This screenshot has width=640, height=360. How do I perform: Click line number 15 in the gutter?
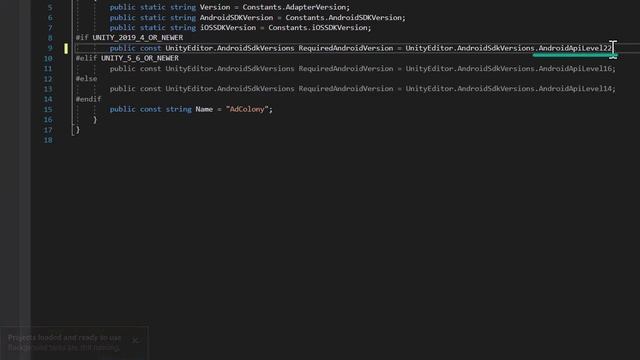click(48, 109)
